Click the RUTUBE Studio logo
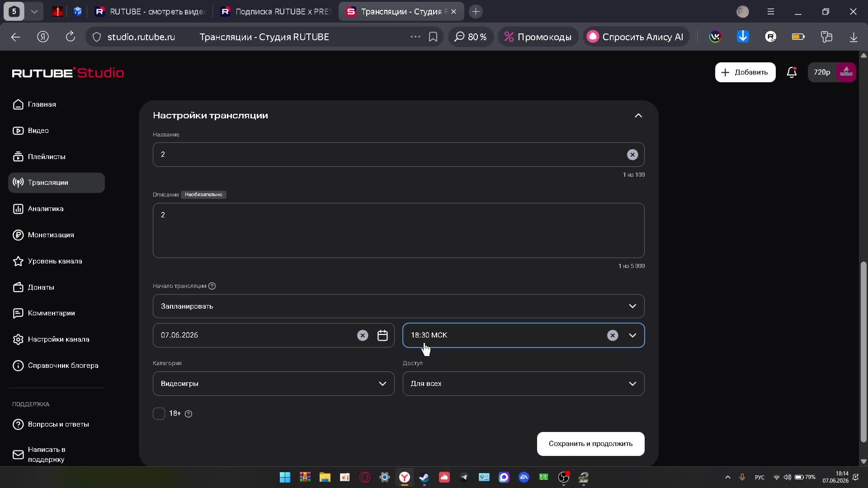Viewport: 868px width, 488px height. [x=68, y=73]
